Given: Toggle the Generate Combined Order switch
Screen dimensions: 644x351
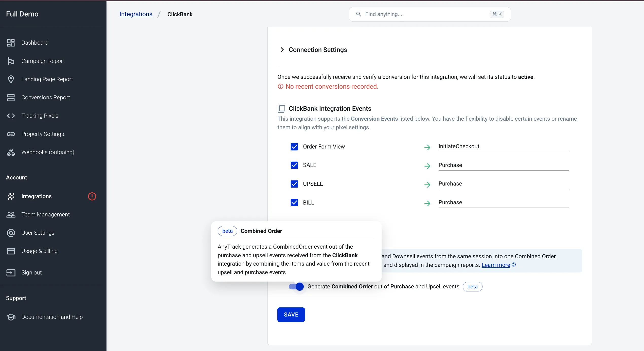Looking at the screenshot, I should pyautogui.click(x=296, y=287).
